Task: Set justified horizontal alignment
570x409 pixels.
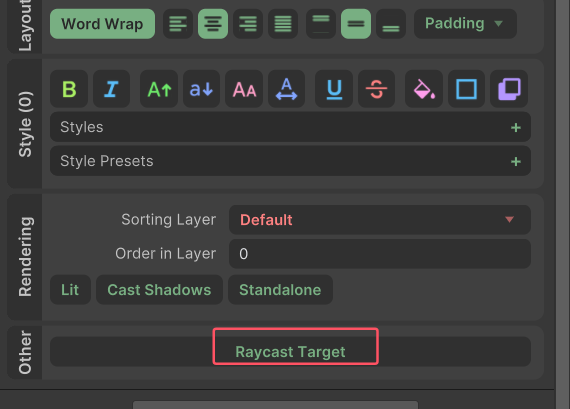Action: tap(283, 24)
